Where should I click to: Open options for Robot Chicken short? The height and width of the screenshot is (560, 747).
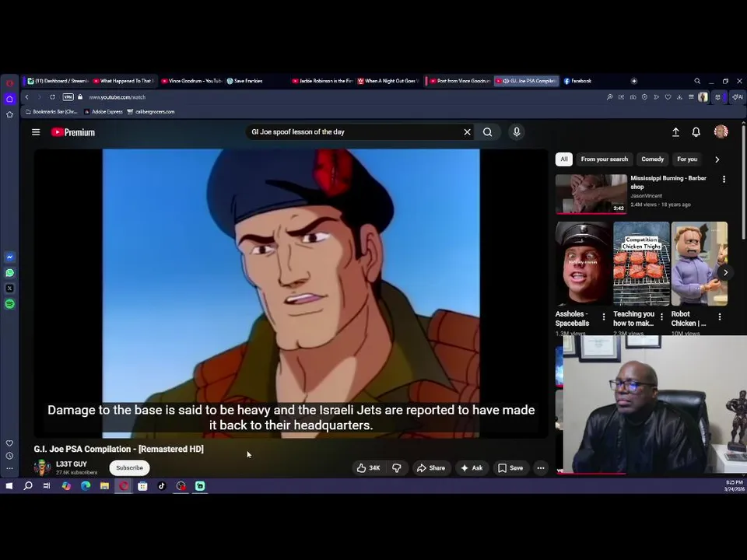point(719,317)
